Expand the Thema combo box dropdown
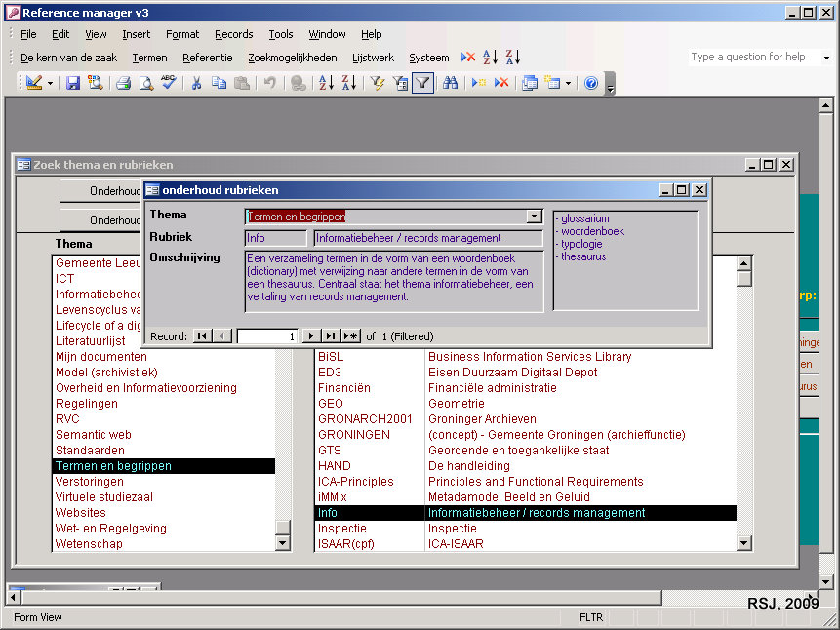This screenshot has width=840, height=630. click(534, 217)
